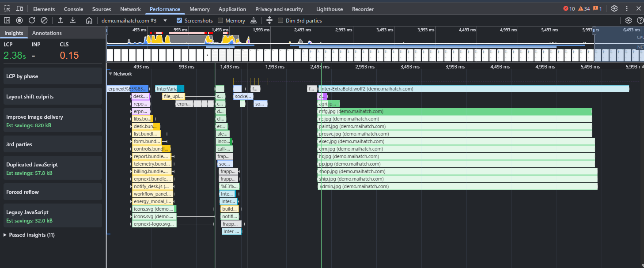Expand the Passed insights (11) section

point(5,235)
